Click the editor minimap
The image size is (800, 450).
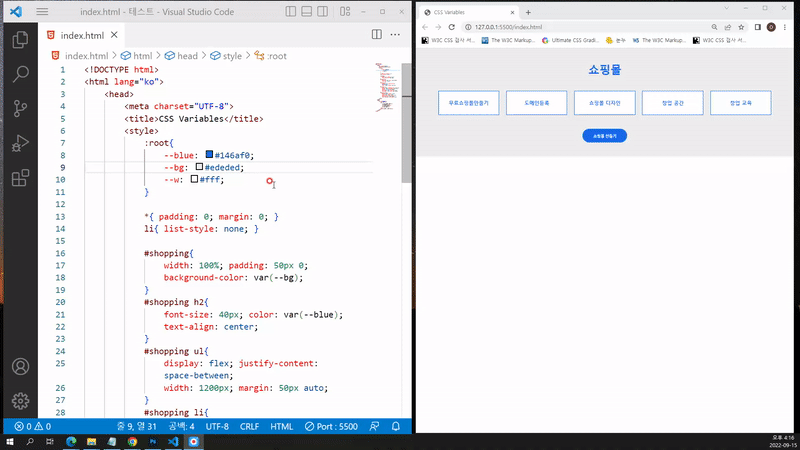tap(387, 87)
